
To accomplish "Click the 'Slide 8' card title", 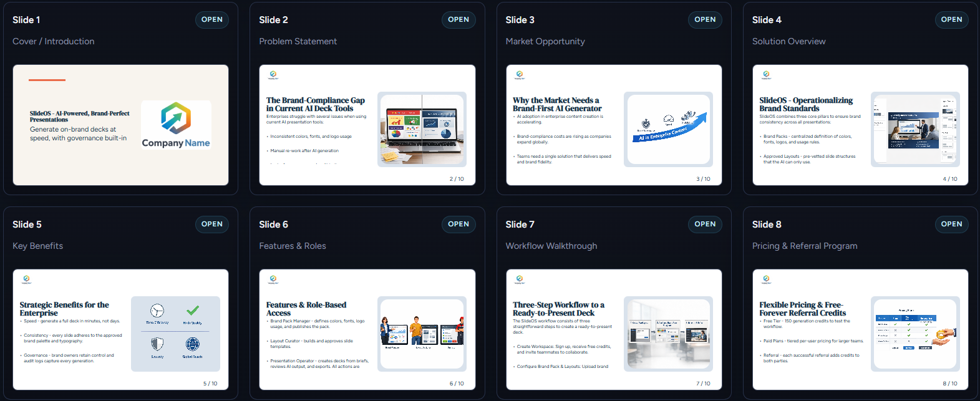I will 767,225.
